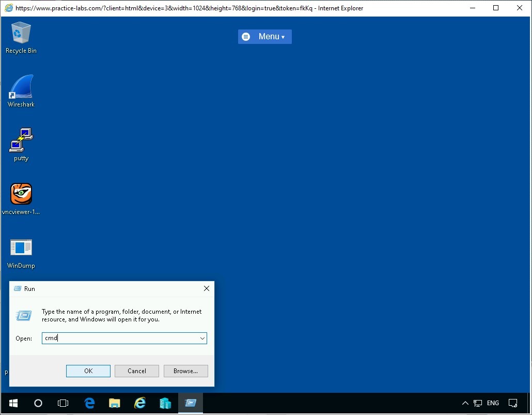This screenshot has height=415, width=532.
Task: Select the Wireshark desktop shortcut
Action: pos(21,91)
